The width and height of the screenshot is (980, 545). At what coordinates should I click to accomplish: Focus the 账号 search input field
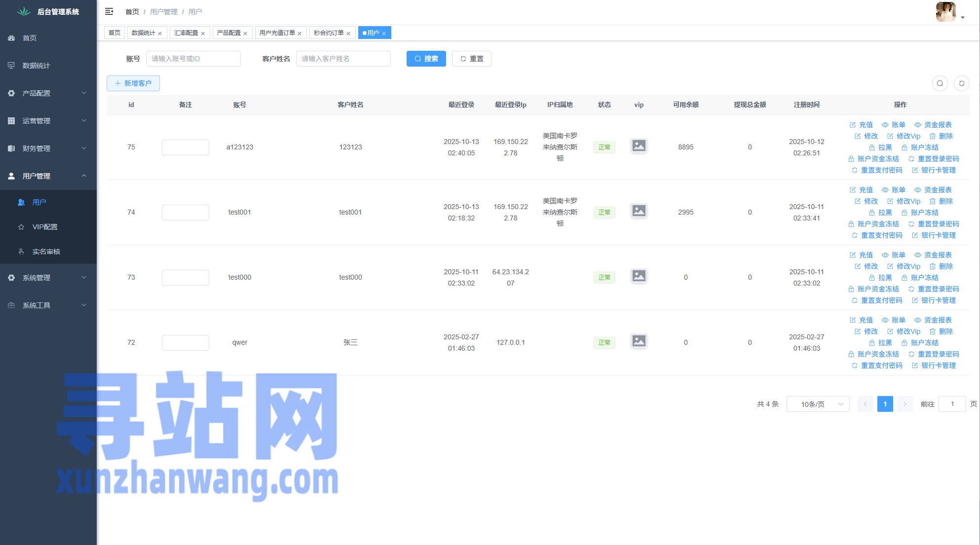pyautogui.click(x=193, y=59)
